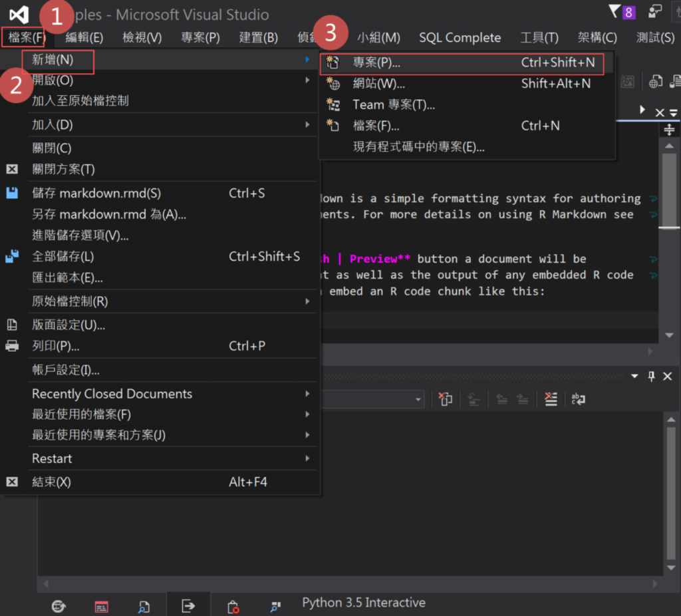The width and height of the screenshot is (681, 616).
Task: Open the 編輯(E) menu
Action: [84, 37]
